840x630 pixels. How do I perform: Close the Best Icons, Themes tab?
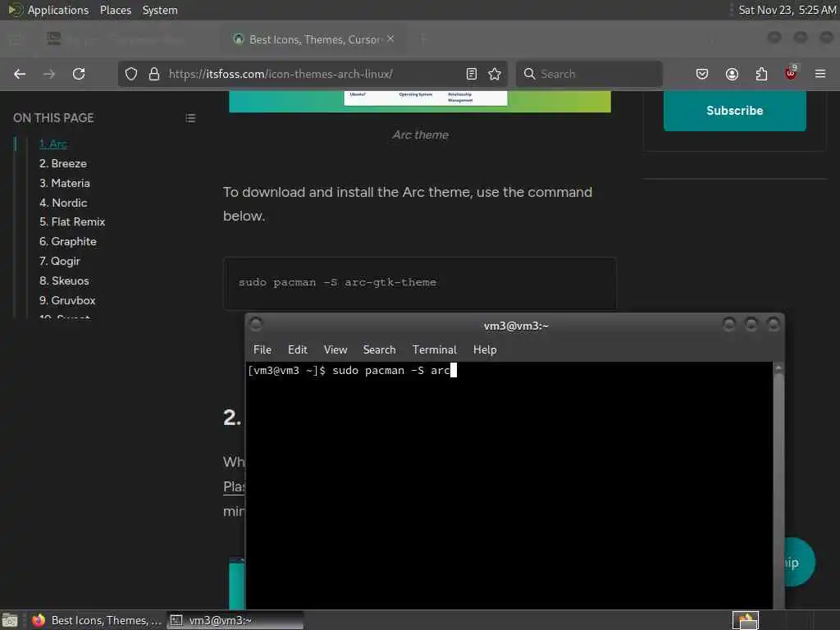390,39
